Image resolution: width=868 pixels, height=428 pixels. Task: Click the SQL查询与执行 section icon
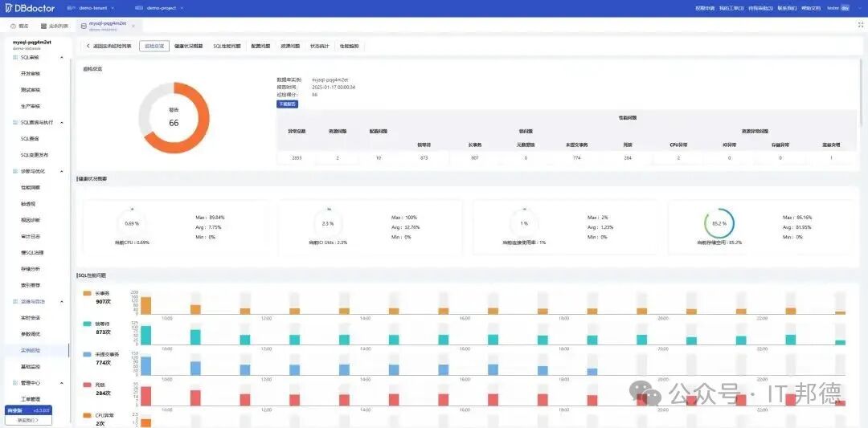pos(15,122)
